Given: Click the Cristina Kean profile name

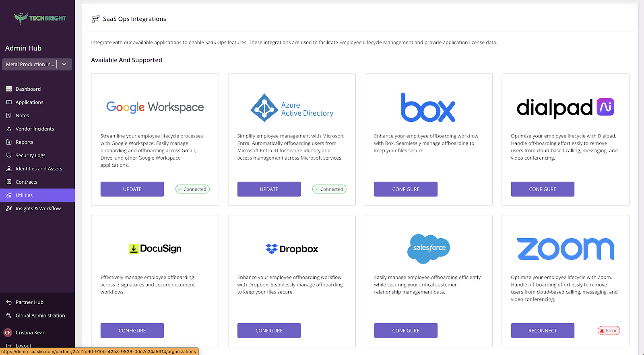Looking at the screenshot, I should (x=31, y=333).
